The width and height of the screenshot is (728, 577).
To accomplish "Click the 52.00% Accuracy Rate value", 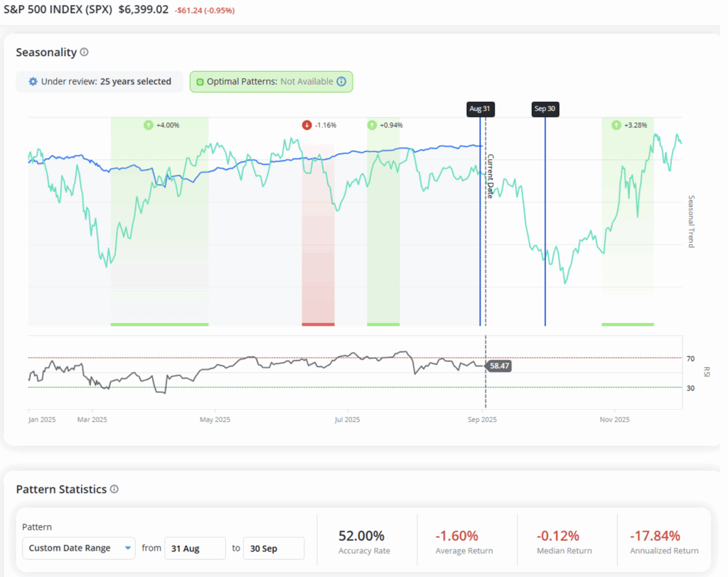I will (x=361, y=536).
